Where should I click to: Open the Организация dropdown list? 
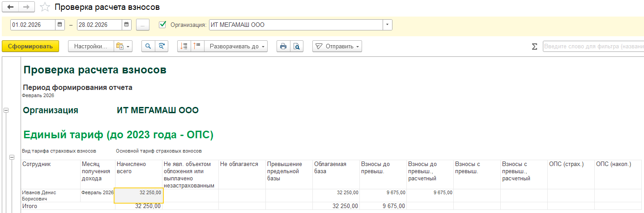[x=387, y=25]
